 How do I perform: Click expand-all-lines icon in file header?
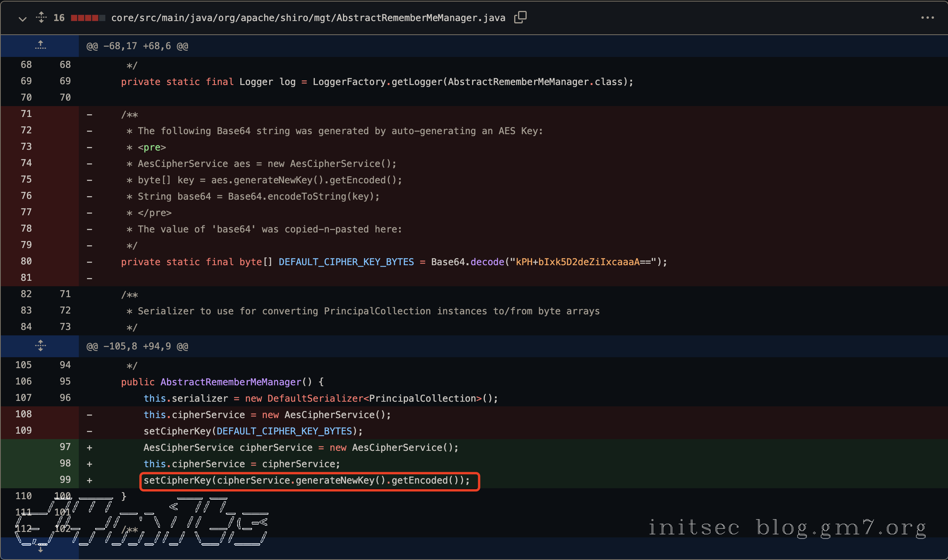tap(41, 18)
